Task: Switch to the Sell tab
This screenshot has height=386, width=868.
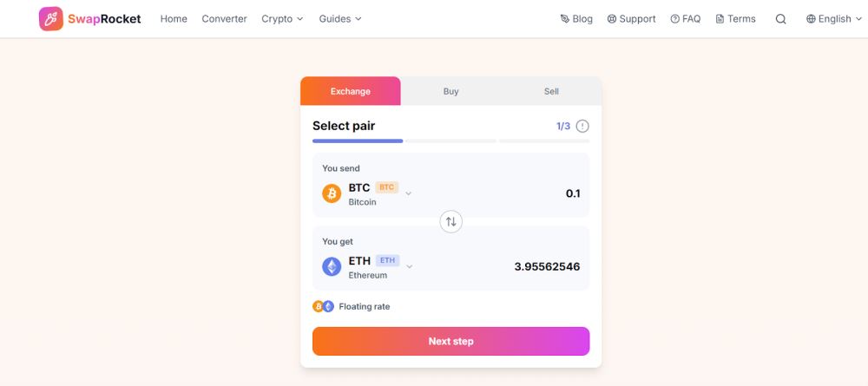Action: coord(551,91)
